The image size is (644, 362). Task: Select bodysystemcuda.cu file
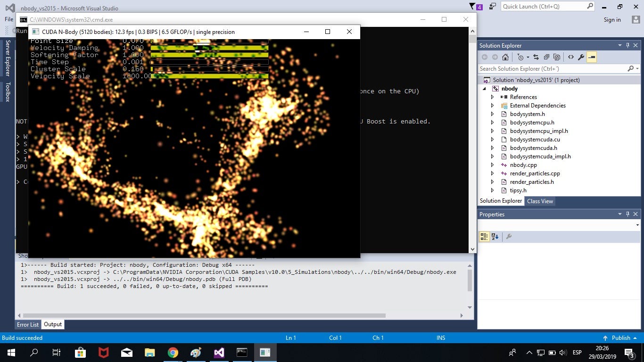[535, 140]
